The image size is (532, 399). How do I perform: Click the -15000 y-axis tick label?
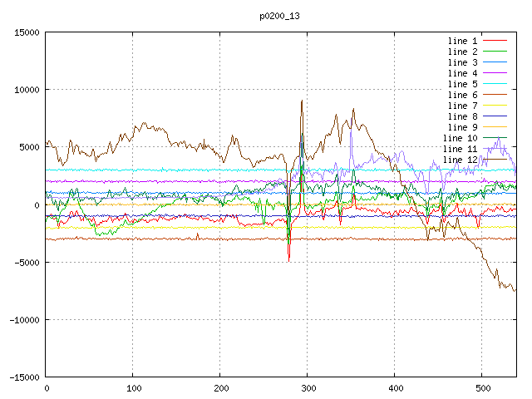coord(22,377)
